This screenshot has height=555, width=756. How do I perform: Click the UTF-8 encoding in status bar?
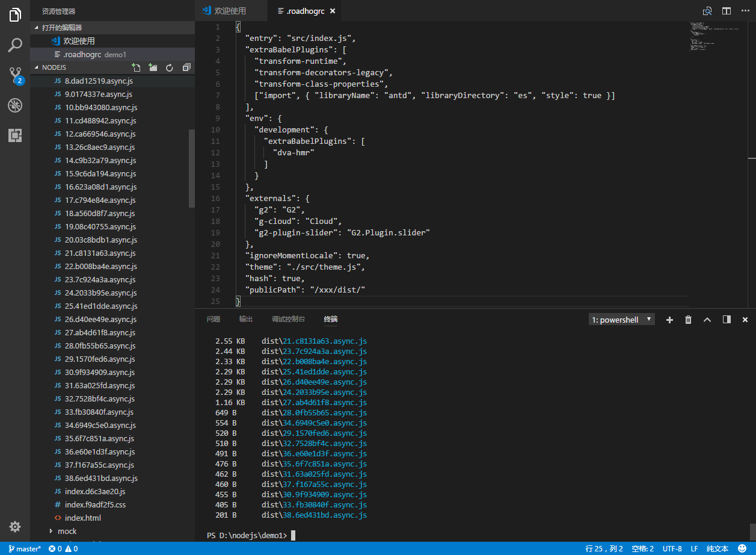click(x=672, y=548)
